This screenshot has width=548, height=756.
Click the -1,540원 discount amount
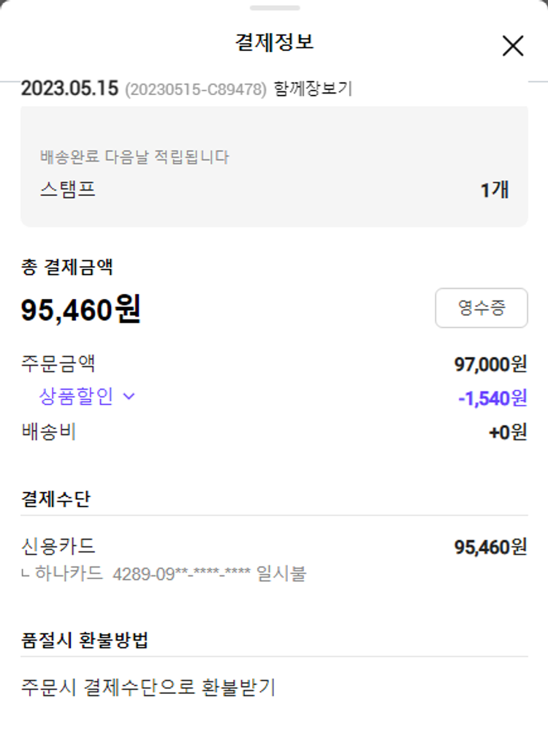coord(492,398)
